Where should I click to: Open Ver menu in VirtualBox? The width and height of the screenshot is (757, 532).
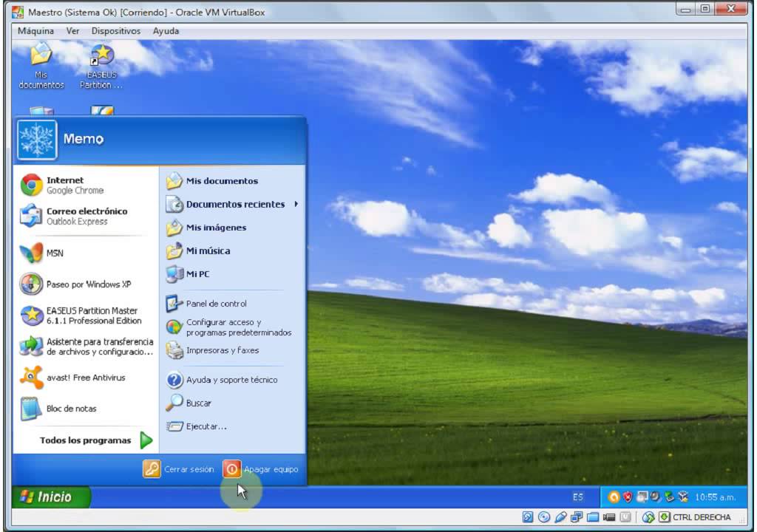[72, 31]
